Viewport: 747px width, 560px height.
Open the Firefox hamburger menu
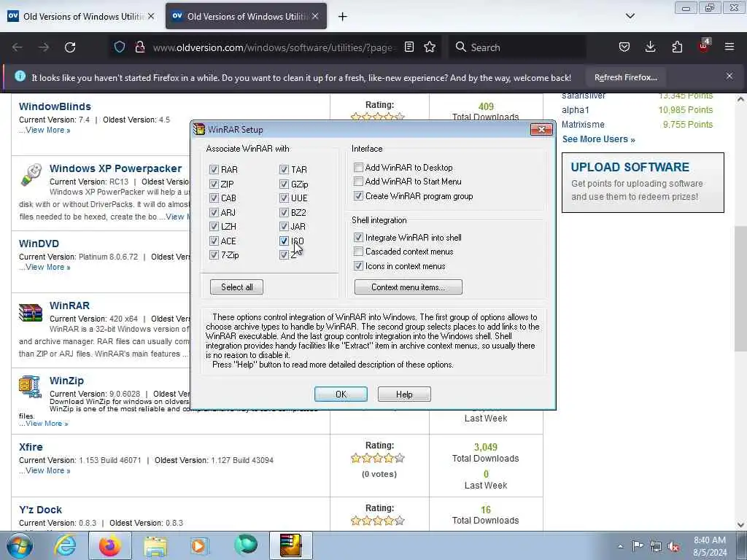[x=729, y=47]
